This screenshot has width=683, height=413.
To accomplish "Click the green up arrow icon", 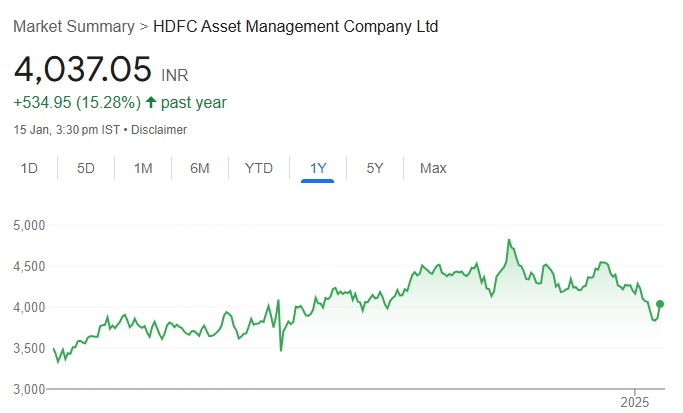I will pyautogui.click(x=151, y=102).
